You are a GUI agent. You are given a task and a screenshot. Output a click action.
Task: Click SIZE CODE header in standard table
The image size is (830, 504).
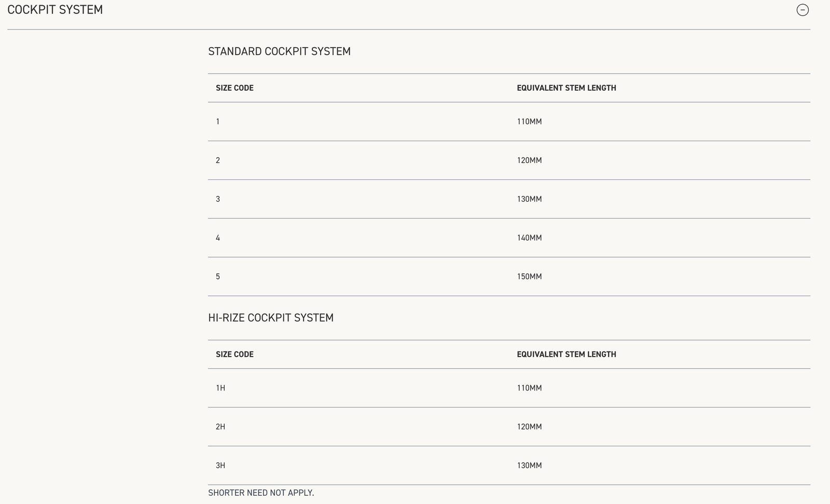pyautogui.click(x=234, y=88)
